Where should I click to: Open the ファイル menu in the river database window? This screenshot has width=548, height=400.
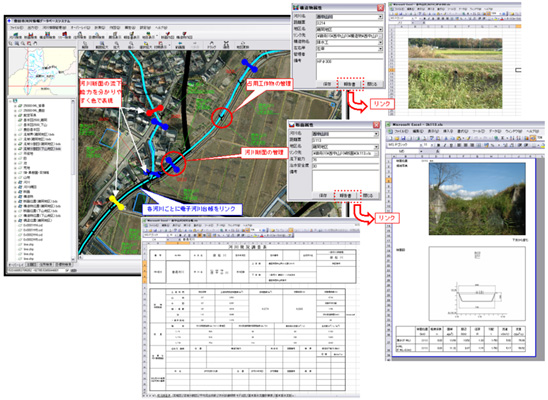click(16, 27)
